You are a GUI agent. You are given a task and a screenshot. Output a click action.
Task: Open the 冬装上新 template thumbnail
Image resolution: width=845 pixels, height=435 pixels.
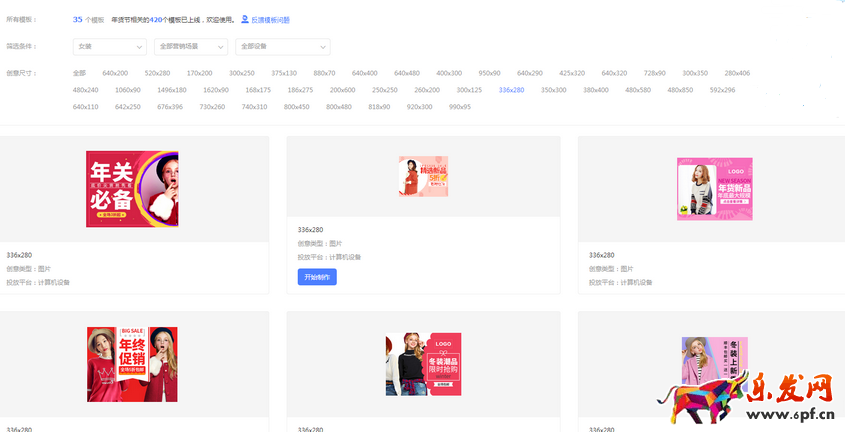(x=714, y=364)
